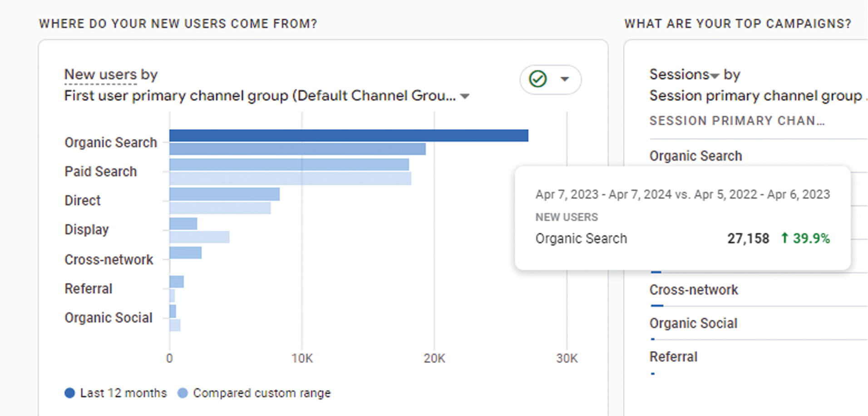Image resolution: width=868 pixels, height=416 pixels.
Task: Click the 'Last 12 months' legend text
Action: pyautogui.click(x=123, y=393)
